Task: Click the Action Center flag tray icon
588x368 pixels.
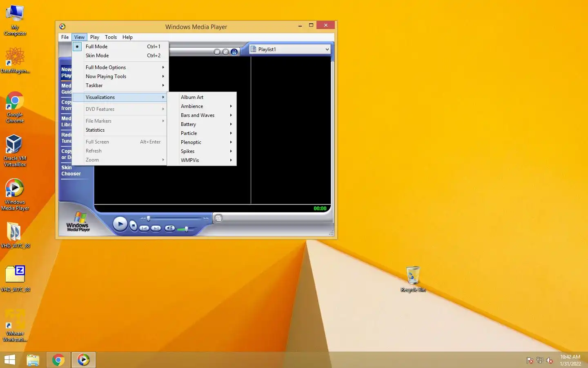Action: 530,360
